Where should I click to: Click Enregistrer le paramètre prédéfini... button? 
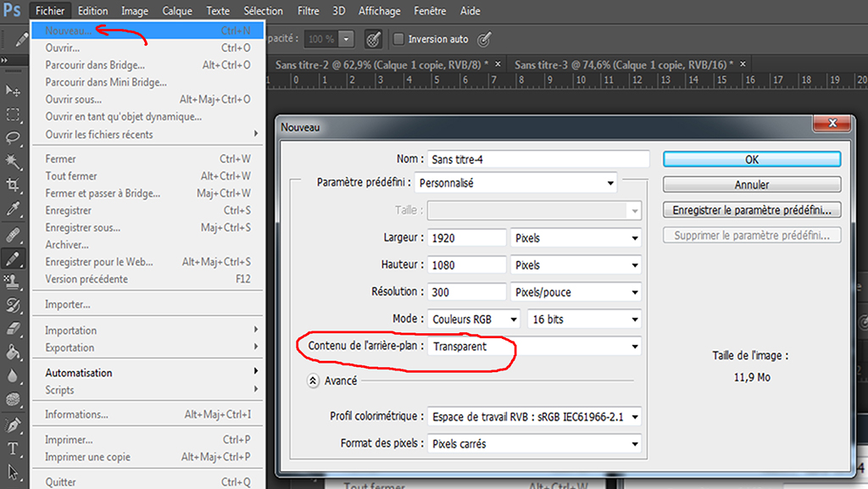pyautogui.click(x=752, y=210)
